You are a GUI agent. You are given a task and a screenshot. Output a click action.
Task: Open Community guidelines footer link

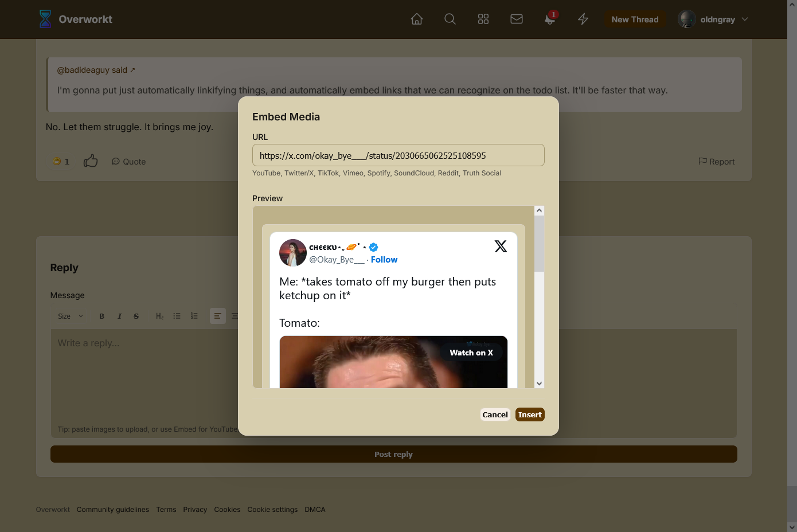pyautogui.click(x=112, y=510)
